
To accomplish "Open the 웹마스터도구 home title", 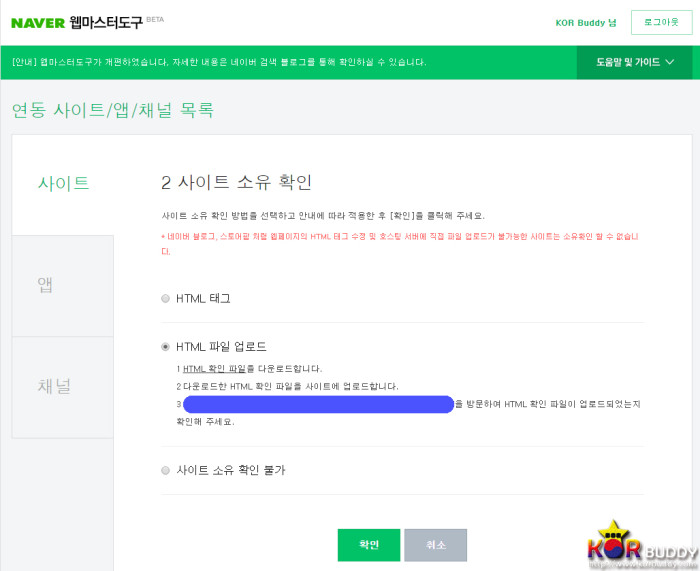I will [x=106, y=22].
